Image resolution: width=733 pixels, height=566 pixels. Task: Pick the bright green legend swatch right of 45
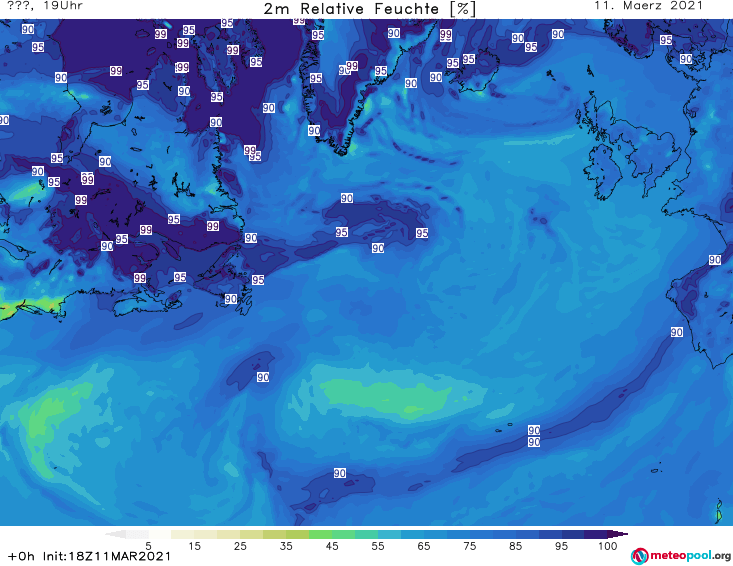[x=344, y=534]
